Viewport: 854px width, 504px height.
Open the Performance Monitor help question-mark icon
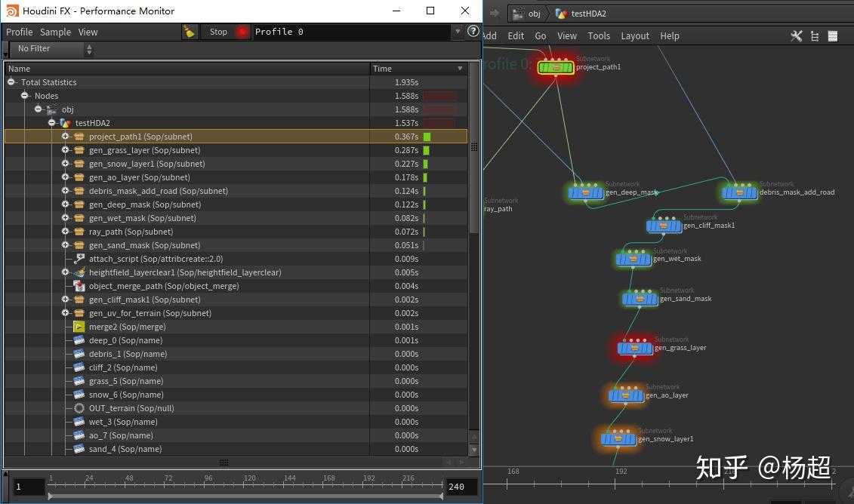pyautogui.click(x=473, y=32)
